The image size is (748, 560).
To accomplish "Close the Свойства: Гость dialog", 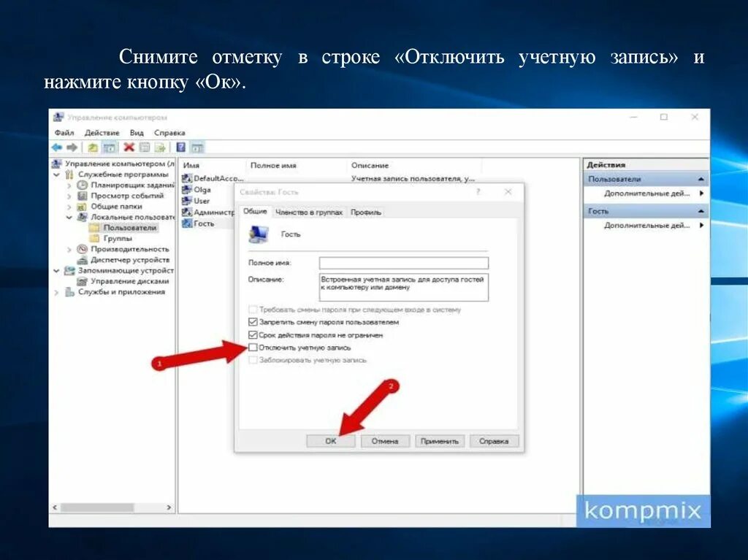I will (508, 192).
